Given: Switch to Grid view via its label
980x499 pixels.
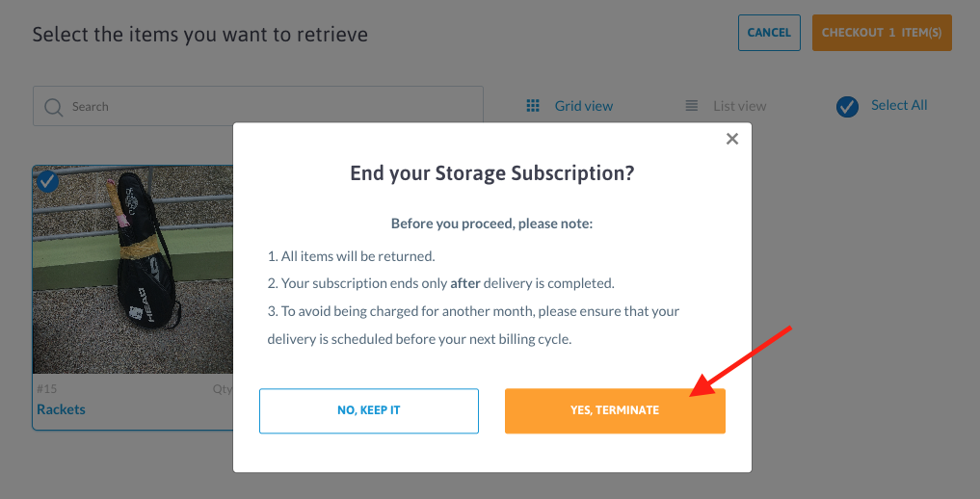Looking at the screenshot, I should click(584, 106).
